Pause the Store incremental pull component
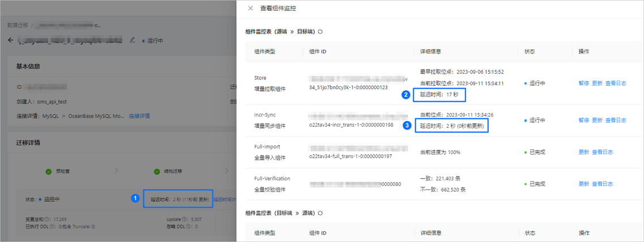 (584, 83)
